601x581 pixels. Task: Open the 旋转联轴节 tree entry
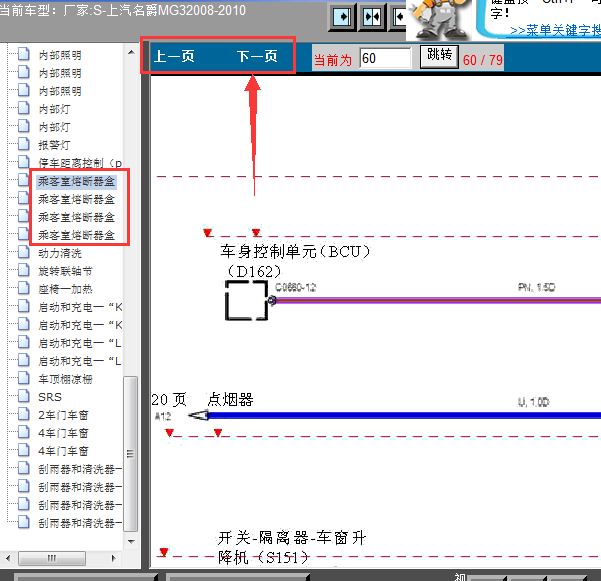pos(65,271)
